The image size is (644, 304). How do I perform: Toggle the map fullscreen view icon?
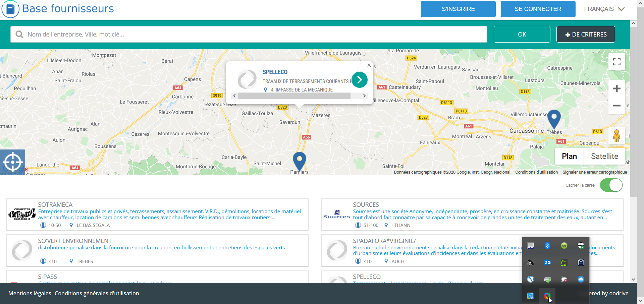(x=616, y=62)
